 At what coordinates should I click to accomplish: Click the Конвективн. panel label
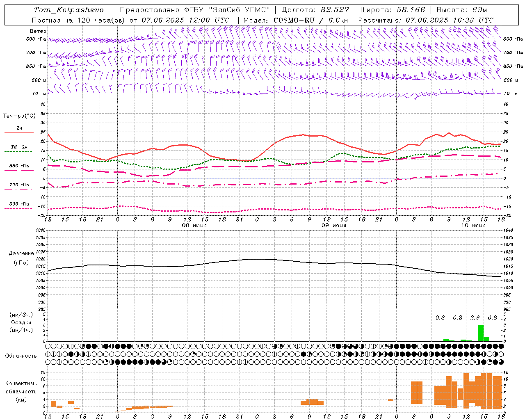[x=21, y=383]
